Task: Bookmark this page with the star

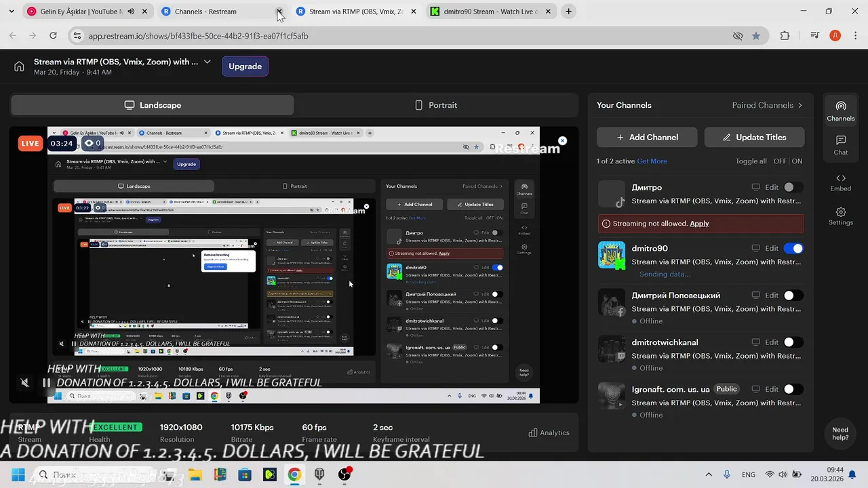Action: pyautogui.click(x=756, y=36)
